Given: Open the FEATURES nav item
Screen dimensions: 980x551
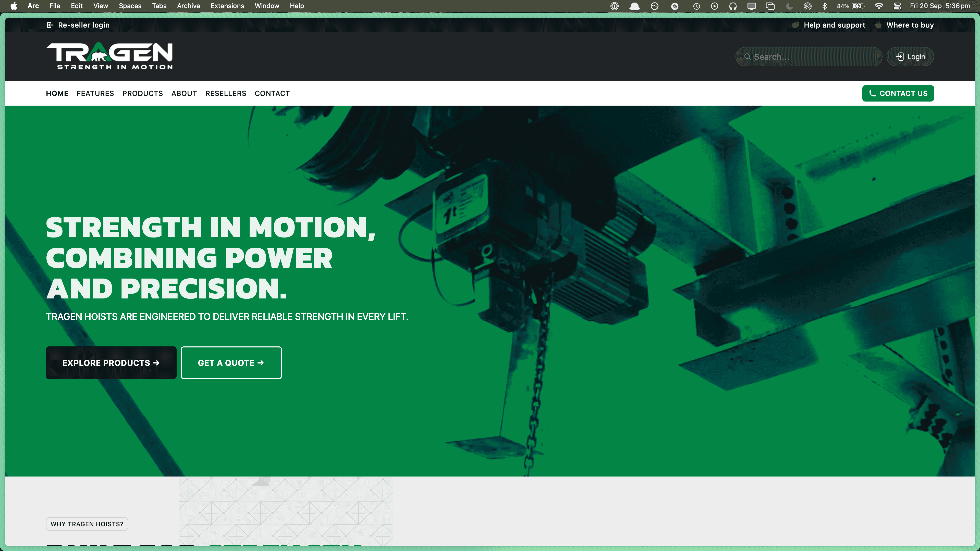Looking at the screenshot, I should (x=95, y=94).
